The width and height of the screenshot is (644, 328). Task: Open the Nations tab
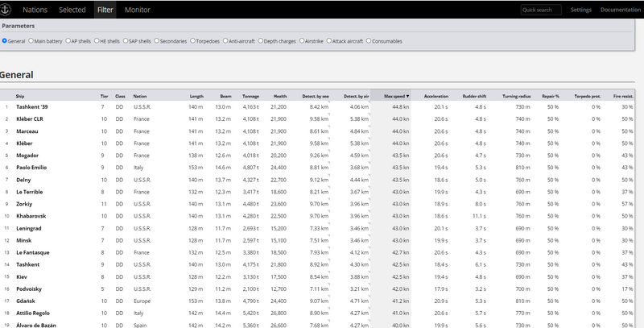[x=35, y=10]
